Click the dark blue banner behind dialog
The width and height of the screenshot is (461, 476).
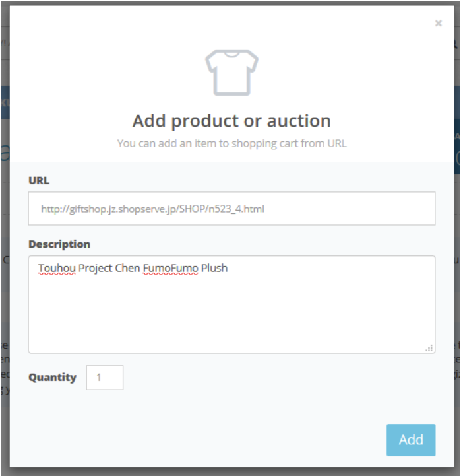[x=4, y=102]
